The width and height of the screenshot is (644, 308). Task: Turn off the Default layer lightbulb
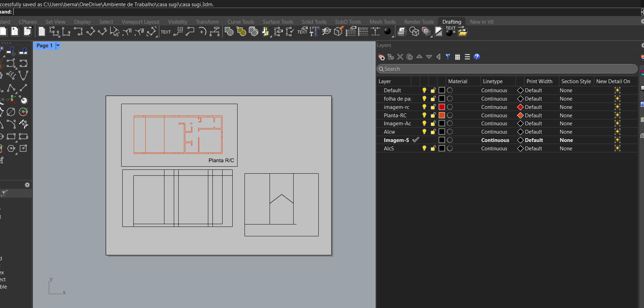pyautogui.click(x=424, y=90)
